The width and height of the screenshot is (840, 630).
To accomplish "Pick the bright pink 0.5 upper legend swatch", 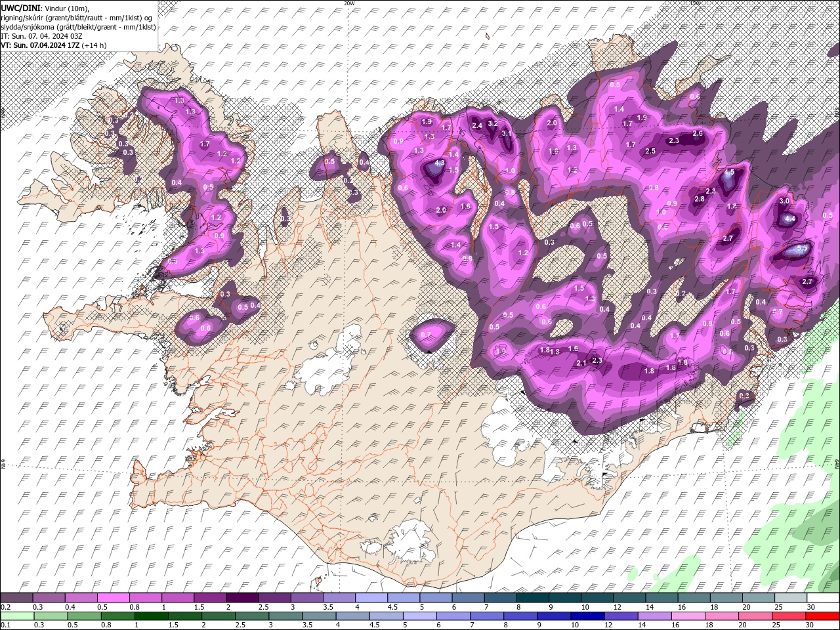I will (113, 598).
